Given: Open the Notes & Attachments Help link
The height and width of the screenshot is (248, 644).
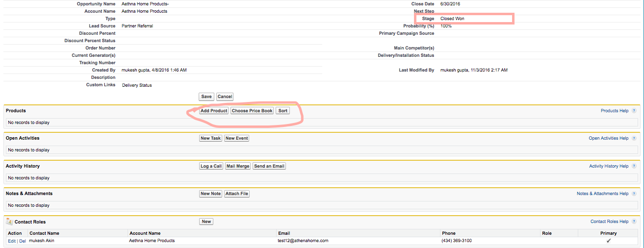Looking at the screenshot, I should (603, 194).
